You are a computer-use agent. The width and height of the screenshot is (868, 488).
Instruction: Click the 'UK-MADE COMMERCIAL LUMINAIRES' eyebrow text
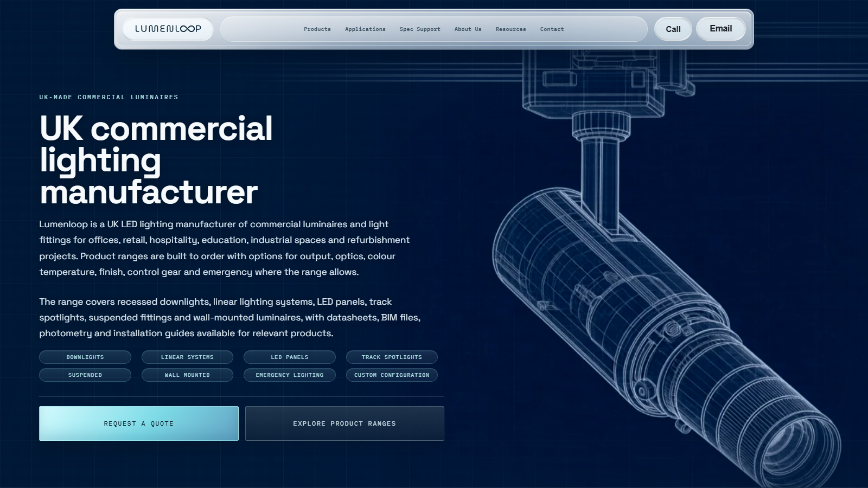(108, 97)
